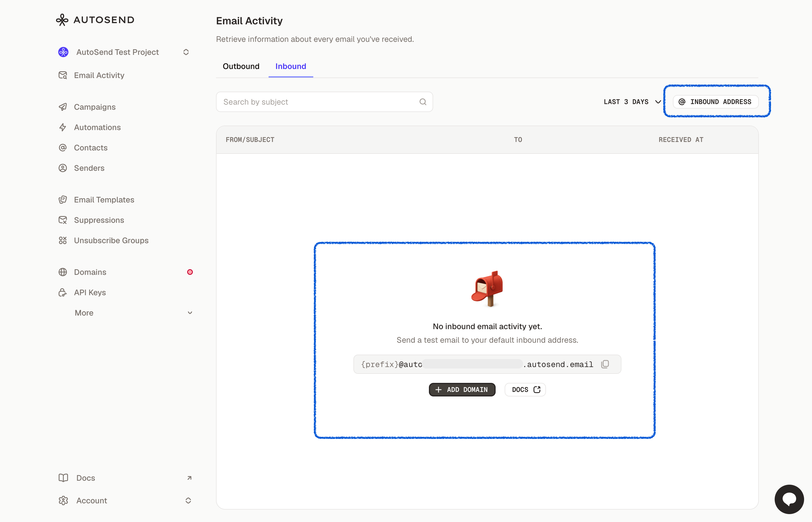Viewport: 812px width, 522px height.
Task: Click the Email Activity envelope icon
Action: (x=63, y=75)
